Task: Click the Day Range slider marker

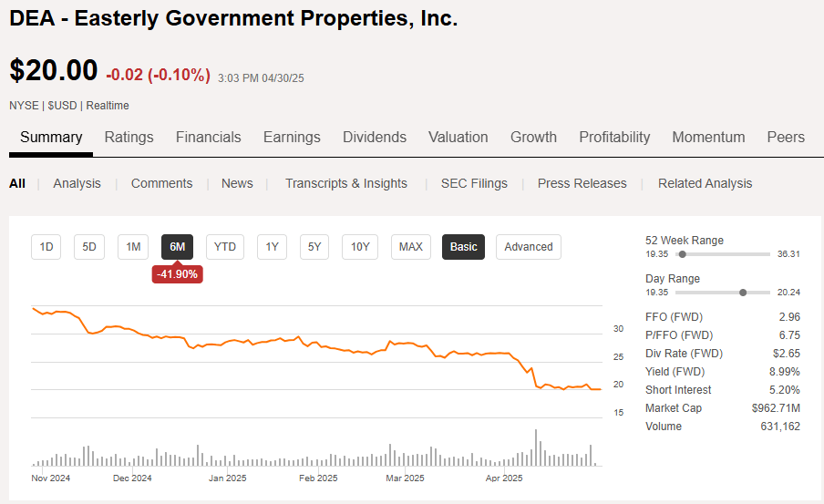Action: coord(743,293)
